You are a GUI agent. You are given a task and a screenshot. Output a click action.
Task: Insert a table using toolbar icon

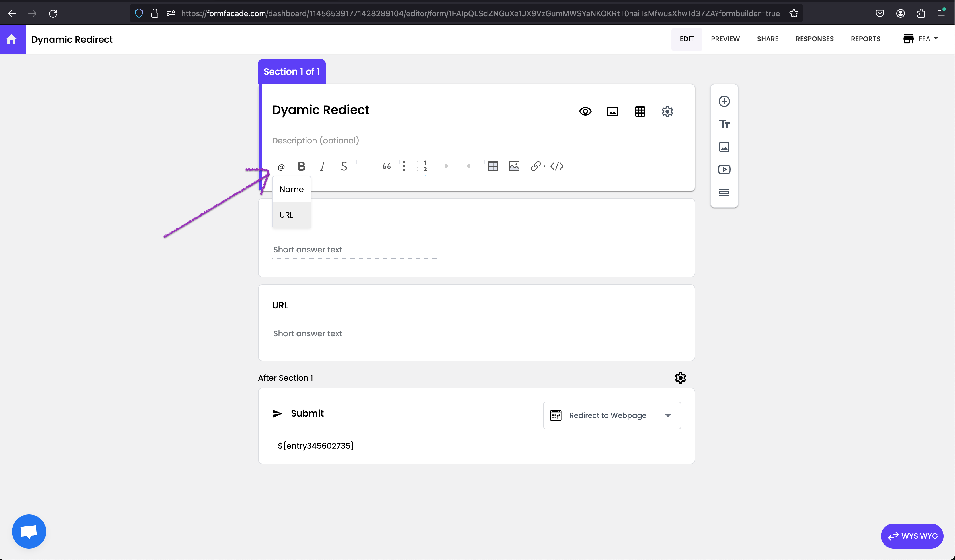point(493,166)
